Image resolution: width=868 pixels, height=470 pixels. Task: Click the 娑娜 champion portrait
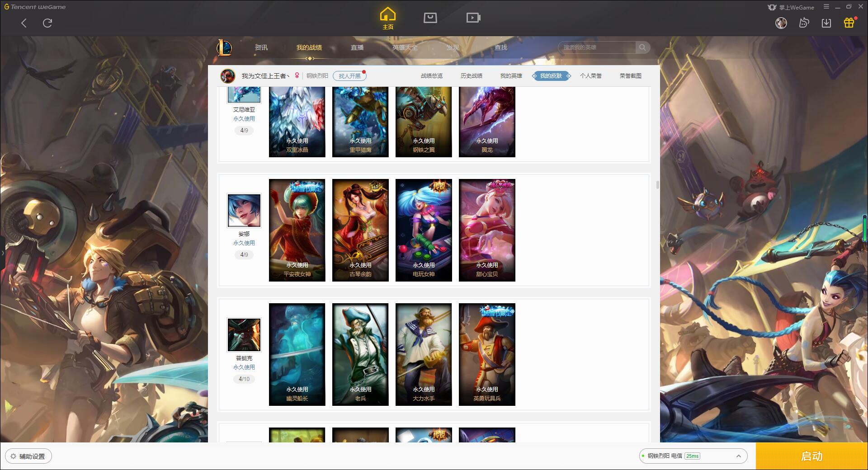coord(244,211)
